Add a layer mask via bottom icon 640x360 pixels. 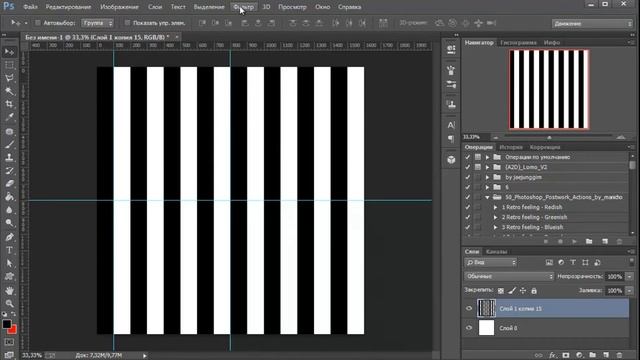[566, 355]
